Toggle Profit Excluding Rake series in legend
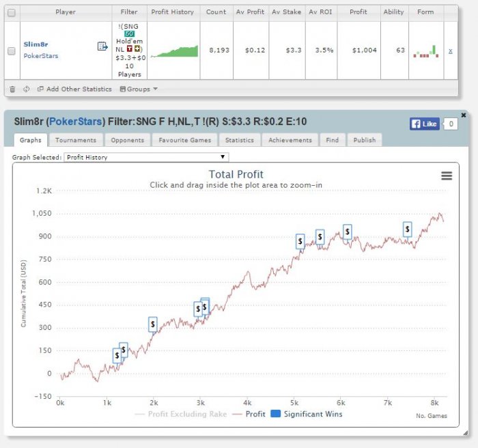Screen dimensions: 478x448 [181, 414]
